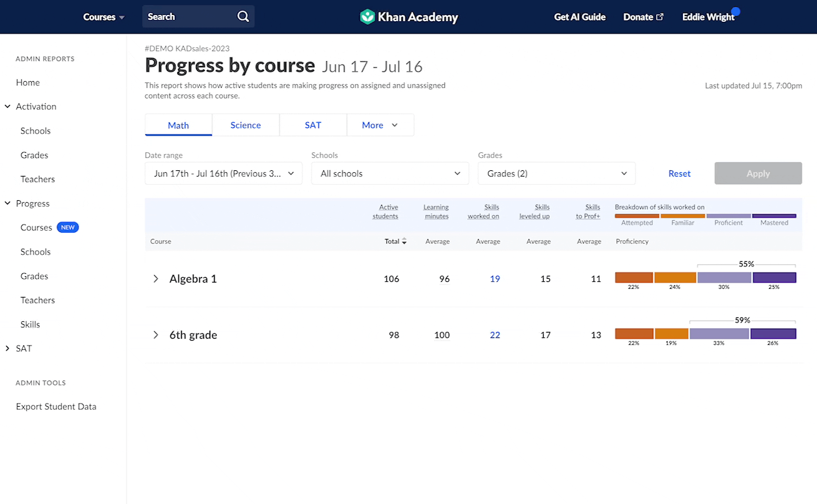The image size is (817, 504).
Task: Click the Last updated Jul 15, 7:00pm text
Action: tap(753, 85)
